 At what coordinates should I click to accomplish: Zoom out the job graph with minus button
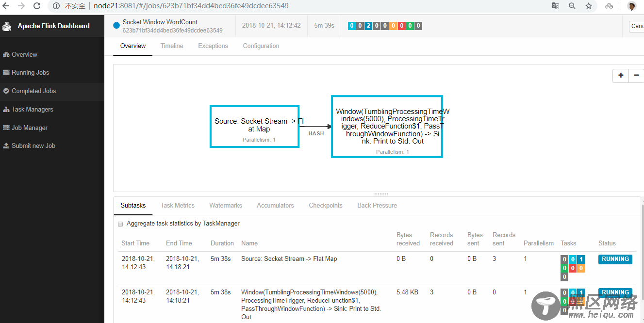636,76
